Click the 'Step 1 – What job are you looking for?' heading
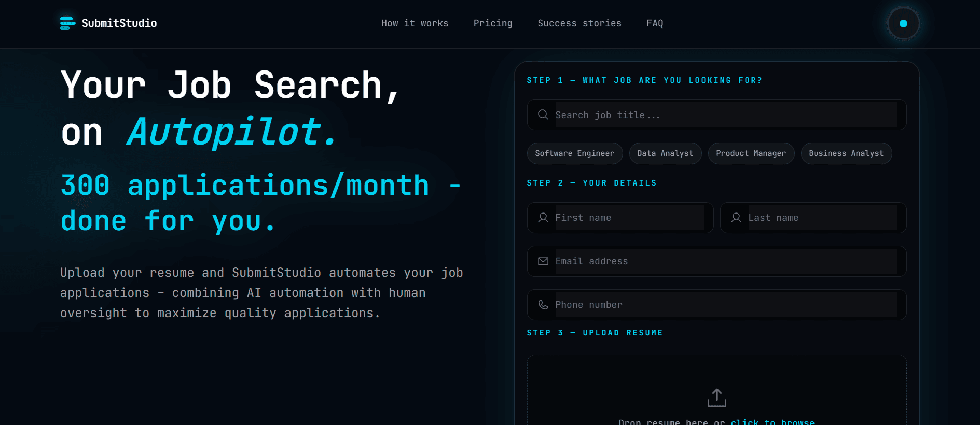This screenshot has width=980, height=425. 644,80
